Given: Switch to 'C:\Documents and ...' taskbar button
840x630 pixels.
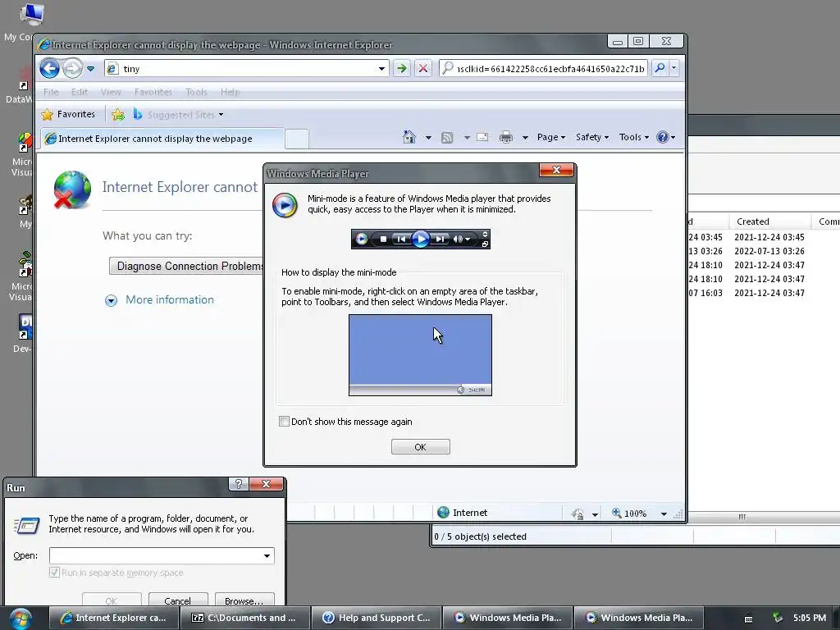Looking at the screenshot, I should coord(244,618).
